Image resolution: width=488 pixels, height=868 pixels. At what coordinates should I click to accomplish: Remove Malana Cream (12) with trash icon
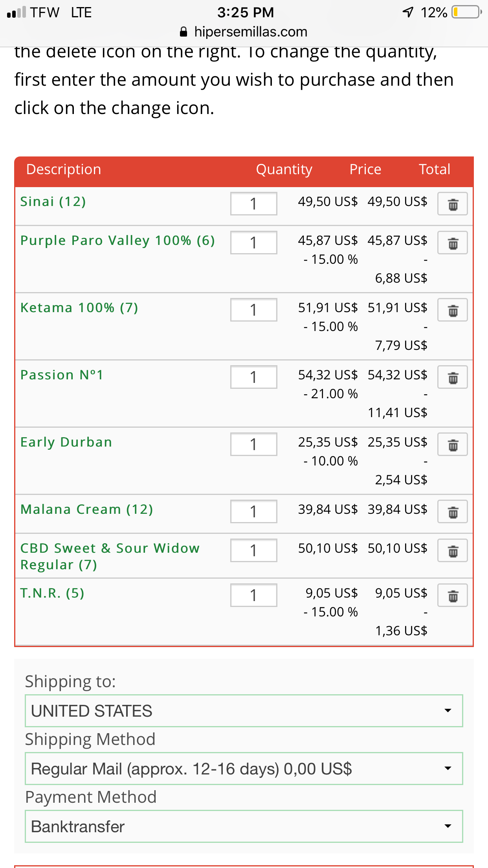coord(452,511)
